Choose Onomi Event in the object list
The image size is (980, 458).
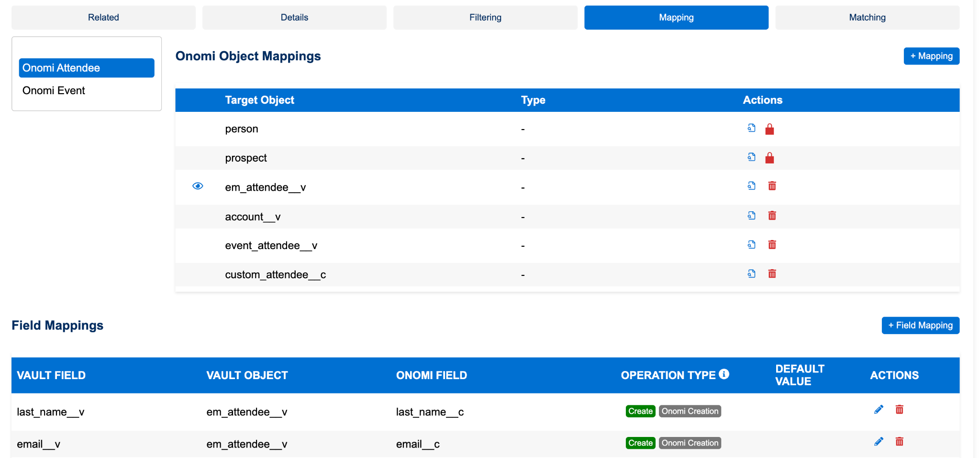point(87,91)
